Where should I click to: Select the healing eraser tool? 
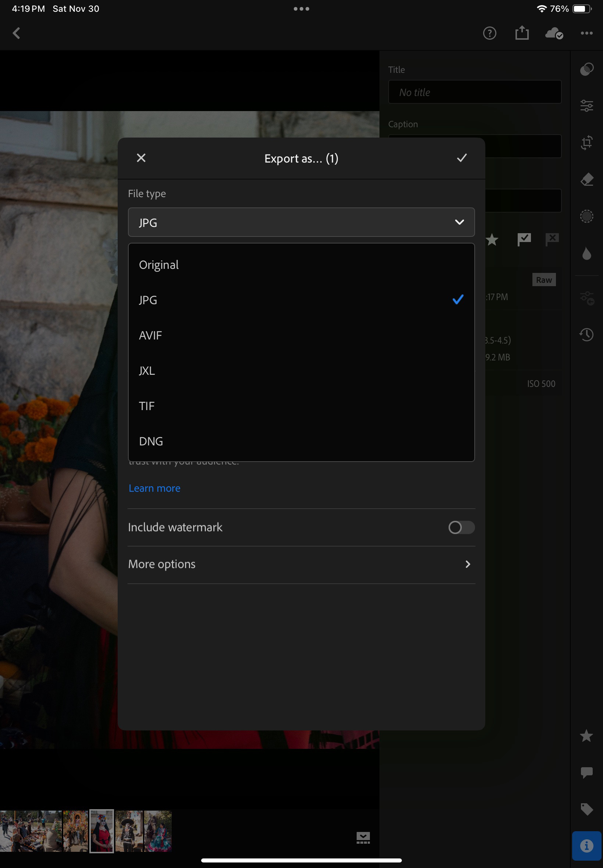[586, 179]
